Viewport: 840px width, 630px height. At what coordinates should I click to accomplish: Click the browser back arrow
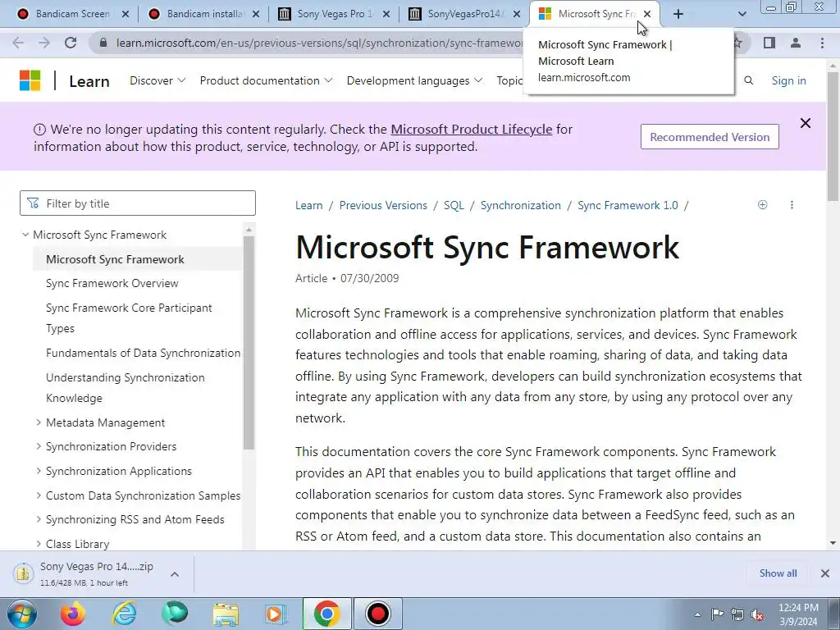18,43
